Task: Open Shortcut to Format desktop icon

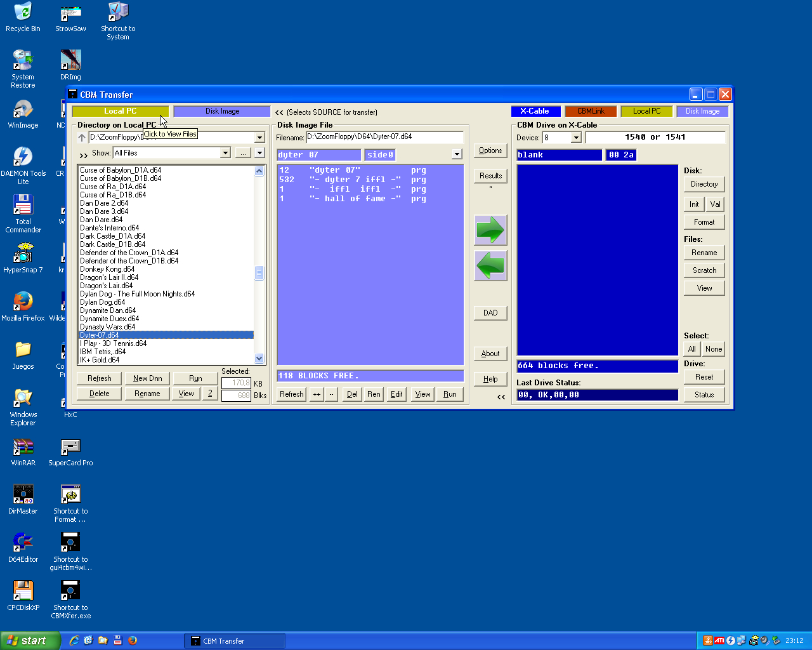Action: 70,503
